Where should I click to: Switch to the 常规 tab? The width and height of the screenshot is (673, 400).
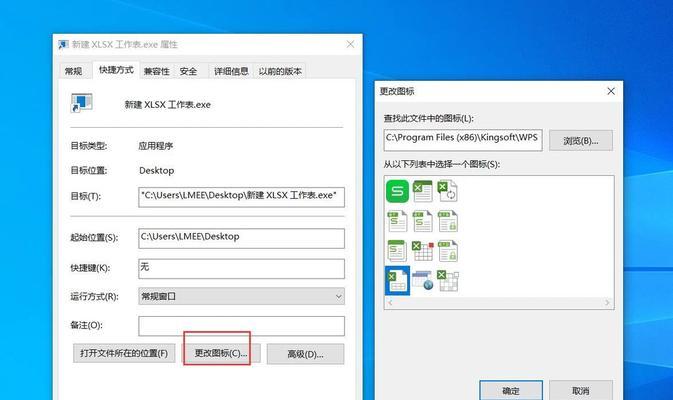pyautogui.click(x=73, y=71)
